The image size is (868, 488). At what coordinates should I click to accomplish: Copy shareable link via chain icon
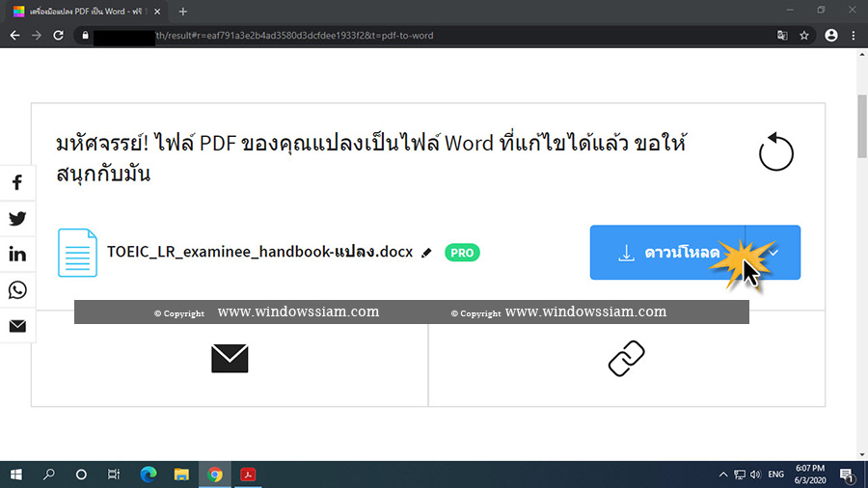click(626, 359)
